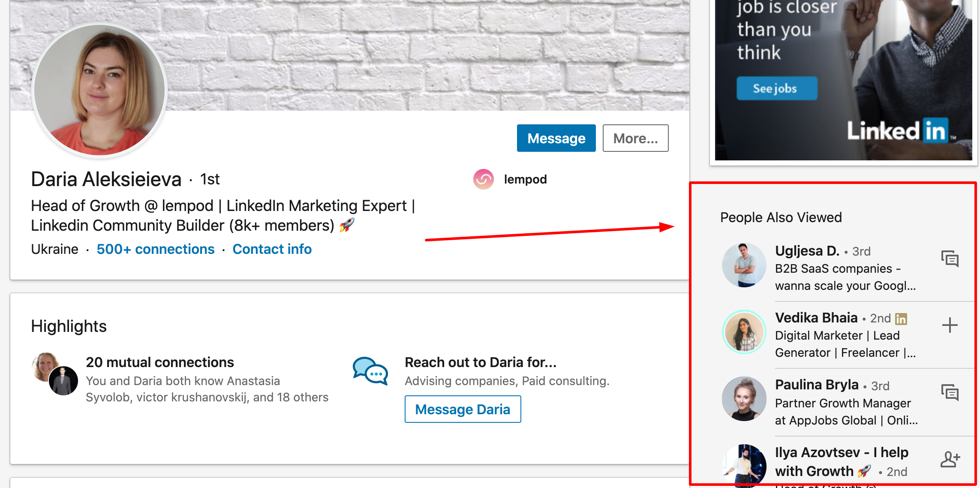
Task: Click the More... dropdown button
Action: point(634,138)
